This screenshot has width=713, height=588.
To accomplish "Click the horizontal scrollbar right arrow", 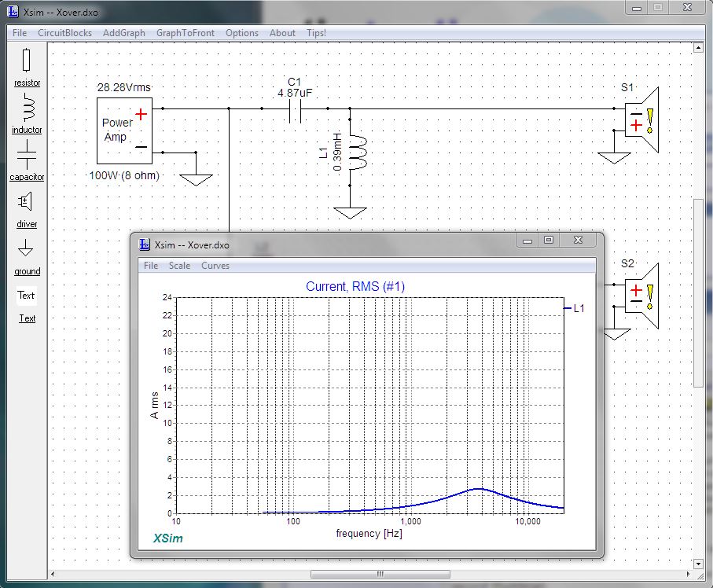I will point(688,575).
